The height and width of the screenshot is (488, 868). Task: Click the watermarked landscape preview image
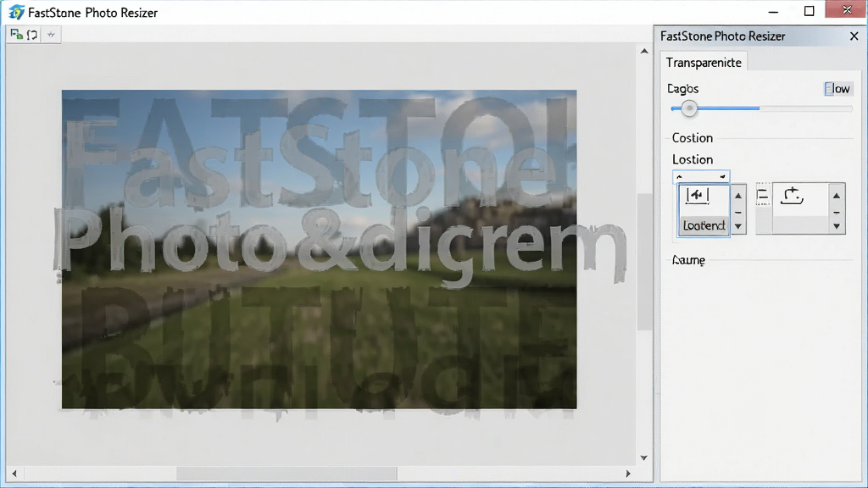319,250
